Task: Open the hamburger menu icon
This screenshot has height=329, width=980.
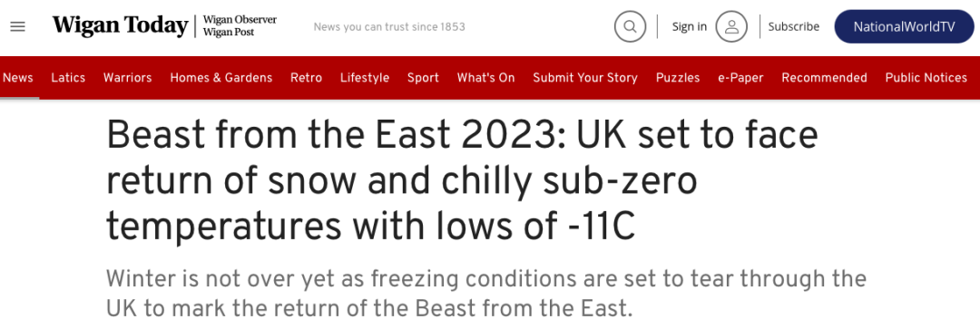Action: 18,27
